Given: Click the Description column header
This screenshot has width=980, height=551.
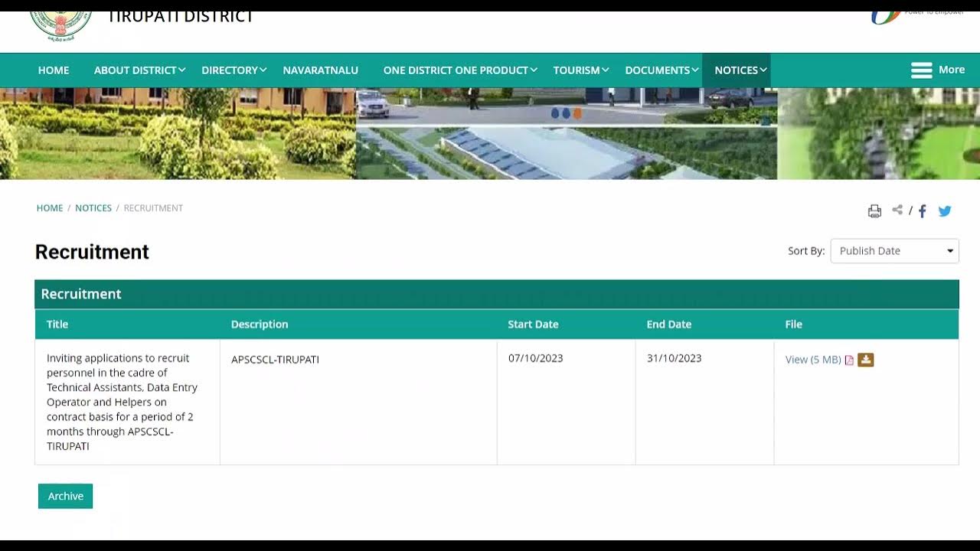Looking at the screenshot, I should coord(260,324).
